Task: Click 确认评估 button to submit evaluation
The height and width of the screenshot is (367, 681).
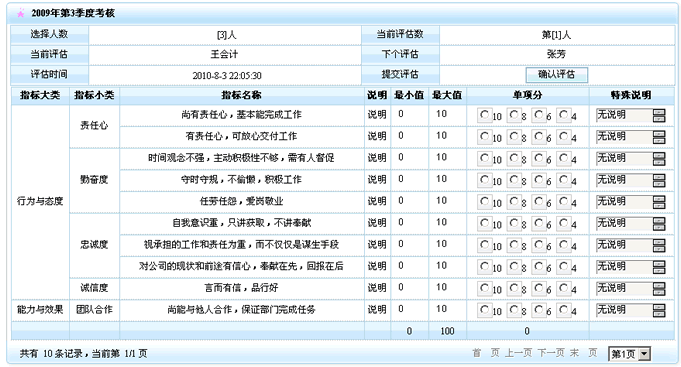Action: pos(556,74)
